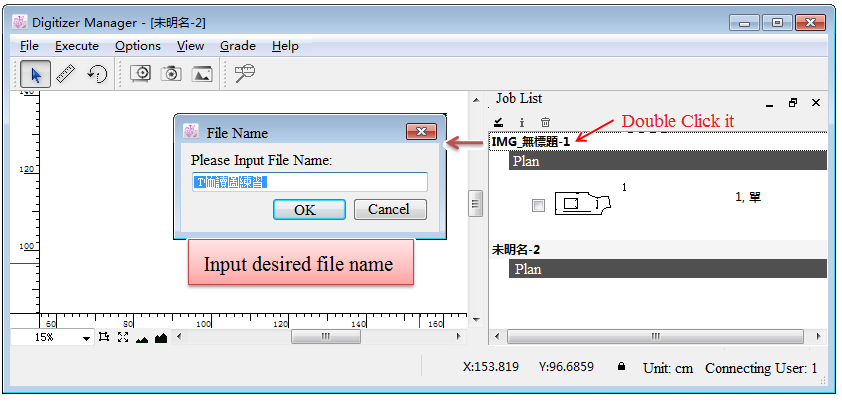Click the canvas horizontal scrollbar thumb
Screen dimensions: 842x402
pyautogui.click(x=326, y=338)
